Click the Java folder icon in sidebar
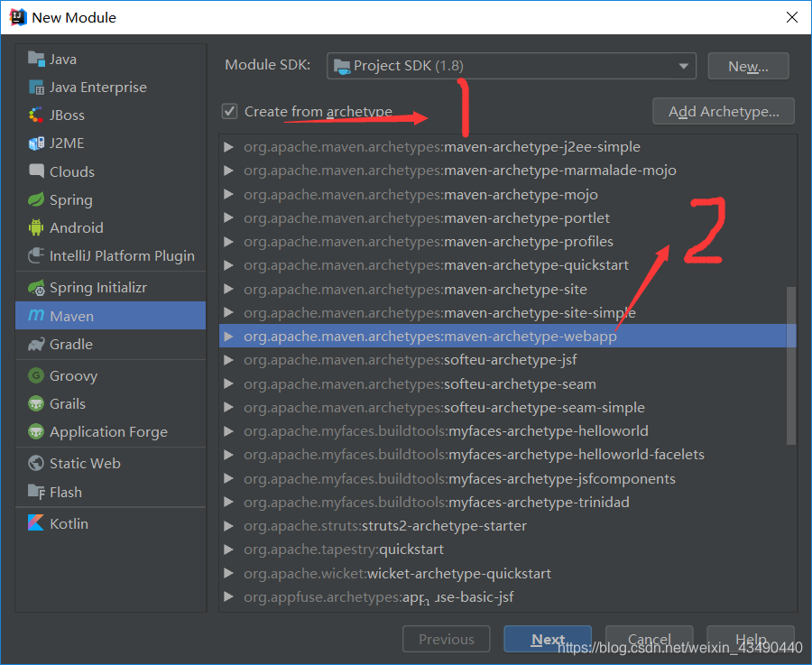The image size is (812, 665). [x=36, y=59]
